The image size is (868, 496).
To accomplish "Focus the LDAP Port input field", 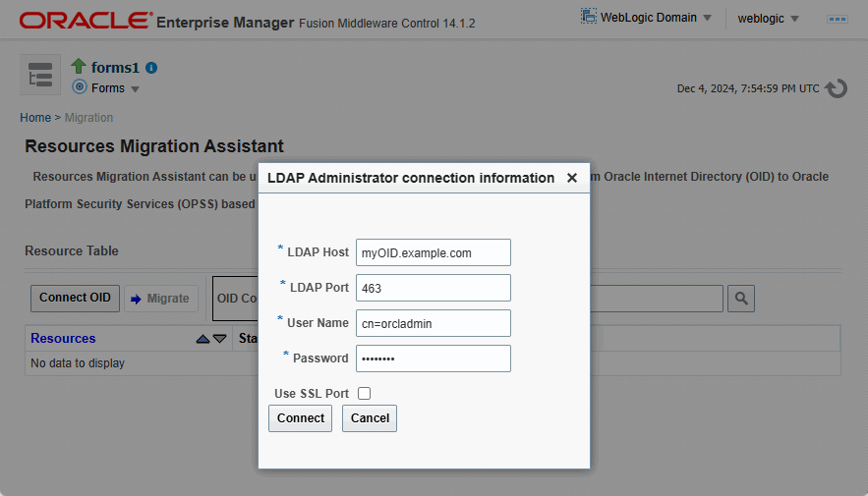I will (x=433, y=288).
